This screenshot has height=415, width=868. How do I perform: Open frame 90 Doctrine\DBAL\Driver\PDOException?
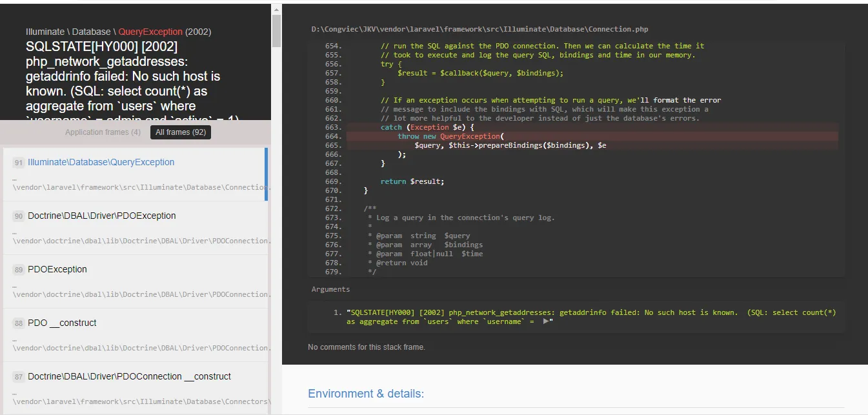(134, 228)
